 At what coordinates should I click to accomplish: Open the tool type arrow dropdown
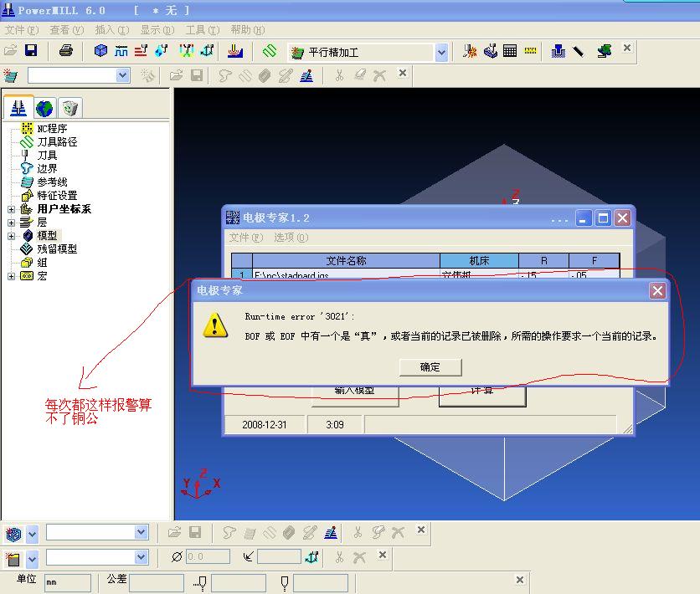pyautogui.click(x=32, y=559)
